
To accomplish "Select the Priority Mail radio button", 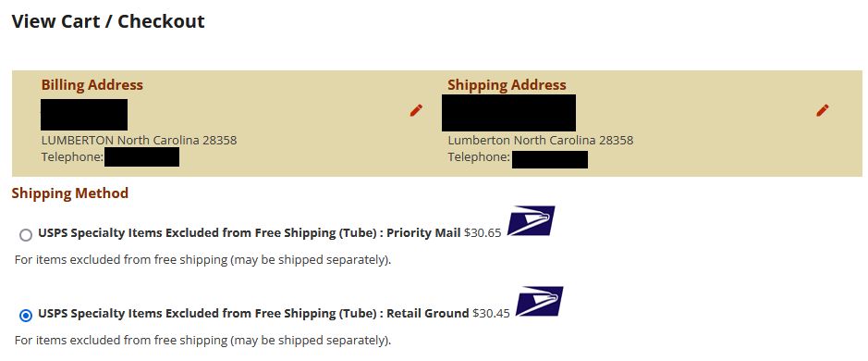I will [26, 235].
